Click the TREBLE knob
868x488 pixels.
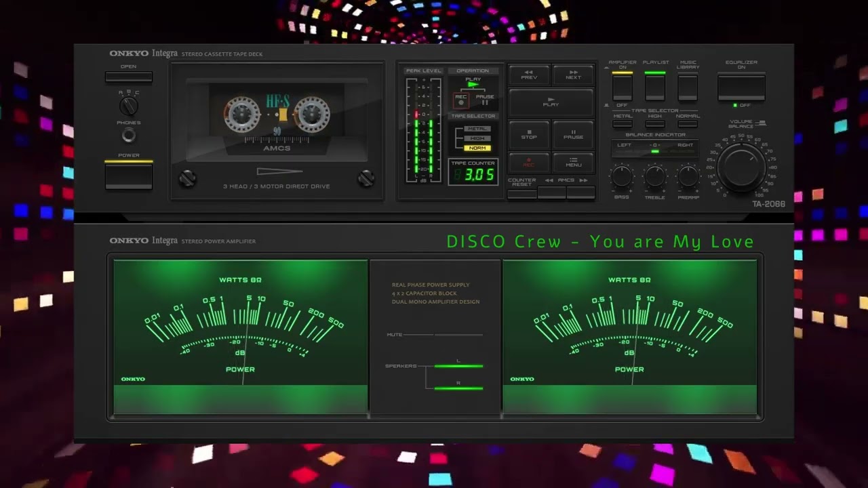(654, 177)
